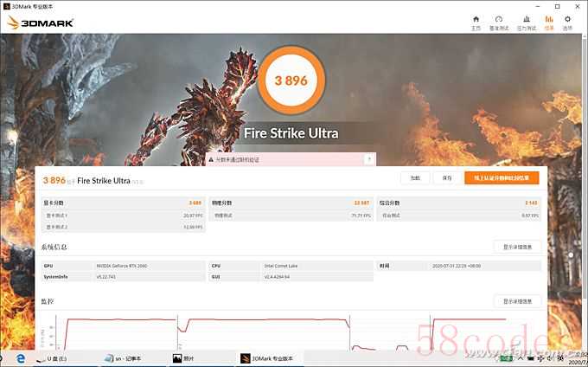The height and width of the screenshot is (367, 588).
Task: Switch to the sn Notepad taskbar window
Action: click(123, 358)
